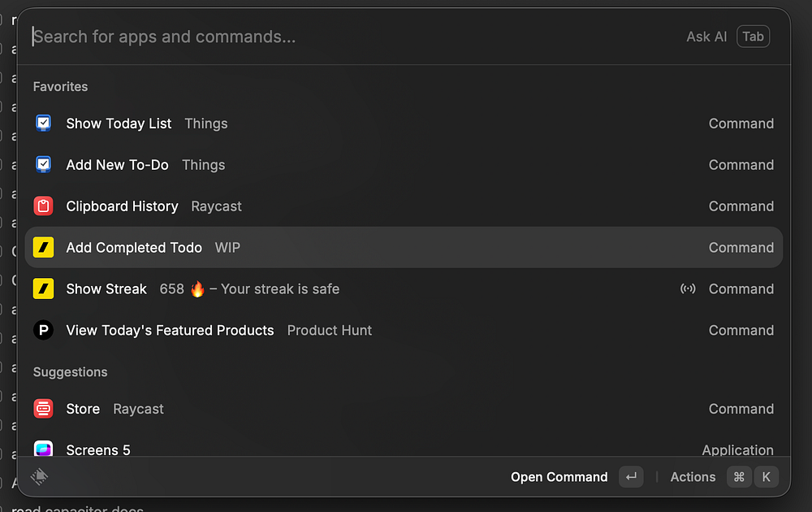Select the Add New To-Do command
The width and height of the screenshot is (812, 512).
[x=117, y=165]
